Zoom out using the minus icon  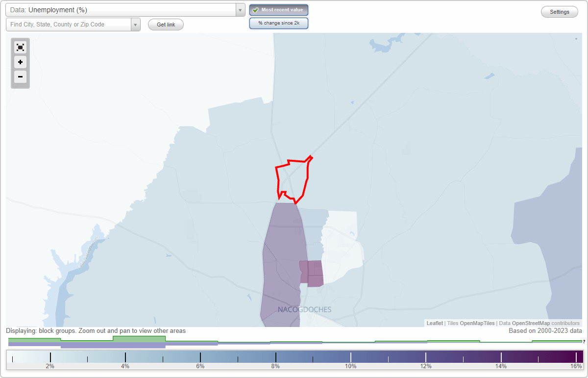(20, 77)
